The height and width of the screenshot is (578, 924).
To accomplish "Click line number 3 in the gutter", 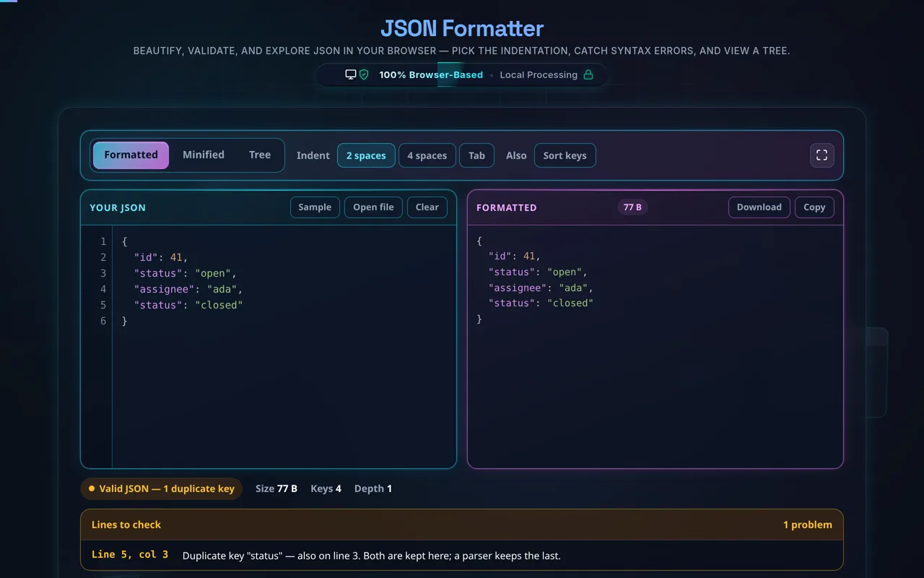I will (103, 273).
